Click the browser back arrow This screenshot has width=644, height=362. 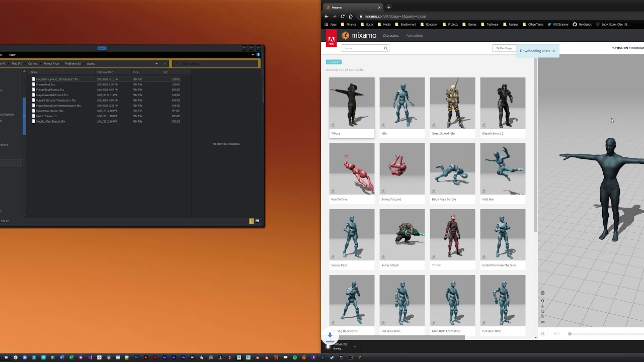click(x=327, y=16)
